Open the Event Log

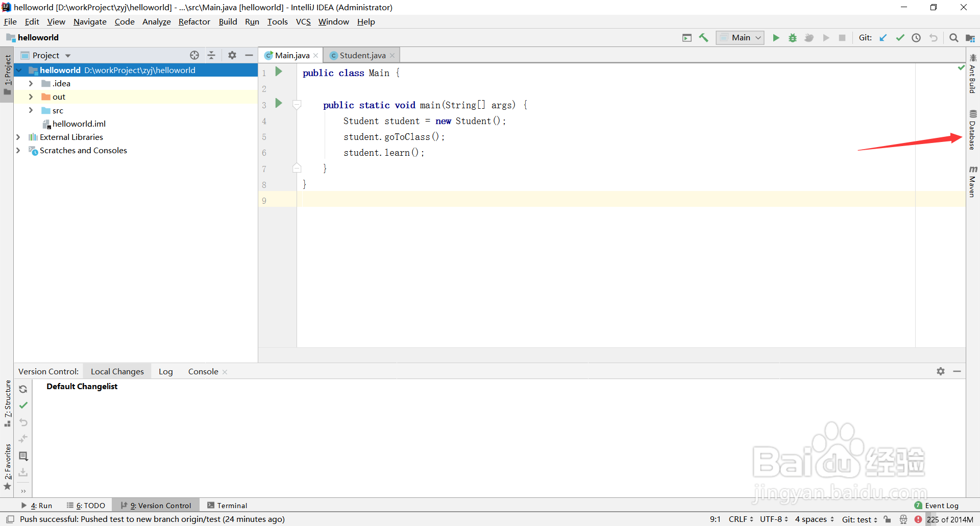tap(937, 506)
